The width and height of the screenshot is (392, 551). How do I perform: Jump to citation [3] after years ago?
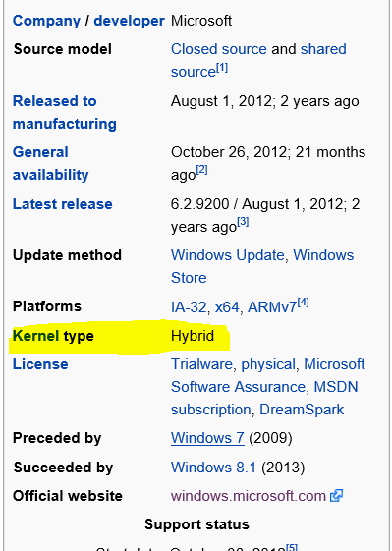point(243,222)
